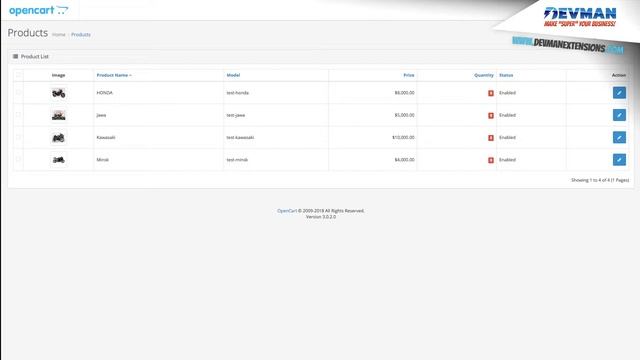Screen dimensions: 640x360
Task: Click the Product List panel icon
Action: pyautogui.click(x=16, y=56)
